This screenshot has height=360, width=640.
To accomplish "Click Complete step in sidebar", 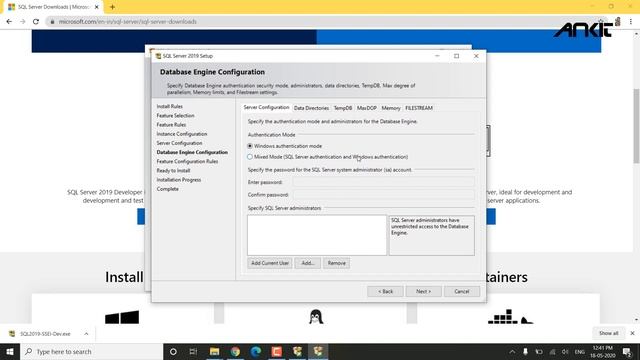I will [x=167, y=189].
